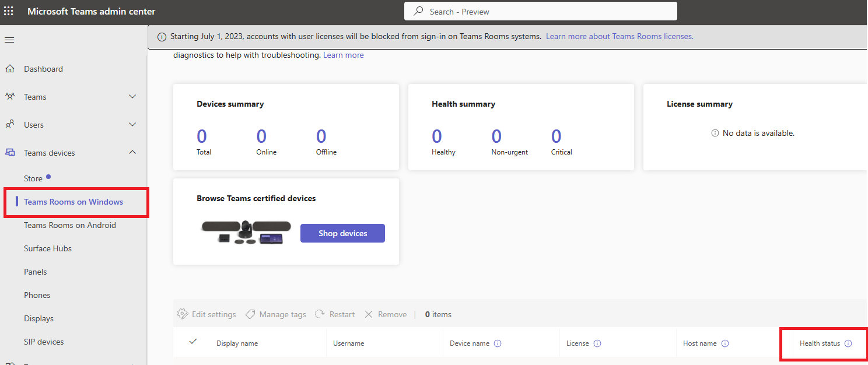The width and height of the screenshot is (868, 365).
Task: Click the Dashboard home icon
Action: [x=10, y=69]
